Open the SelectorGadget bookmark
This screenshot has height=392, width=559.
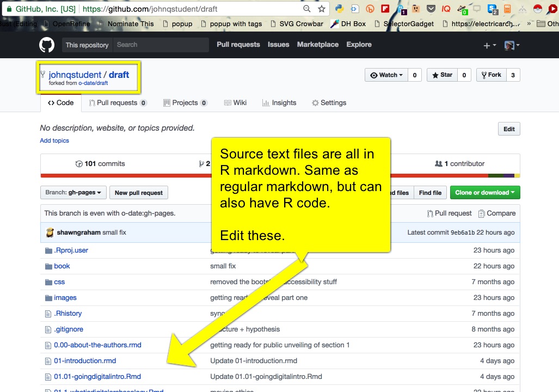click(x=404, y=24)
